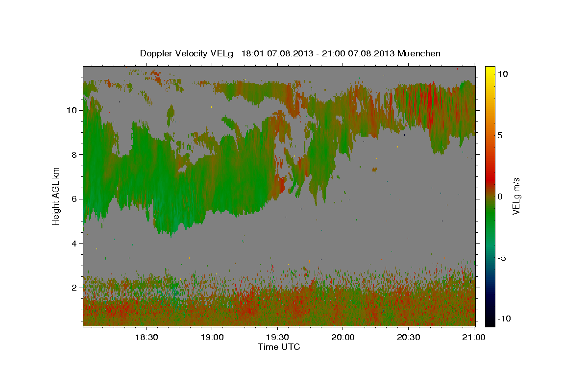The height and width of the screenshot is (392, 588).
Task: Click the colorbar tick label -10
Action: coord(504,318)
